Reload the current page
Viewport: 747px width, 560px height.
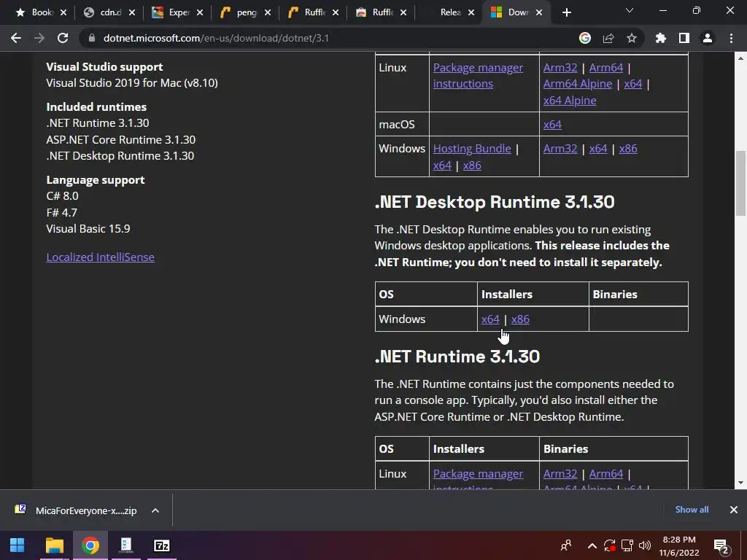pos(63,38)
